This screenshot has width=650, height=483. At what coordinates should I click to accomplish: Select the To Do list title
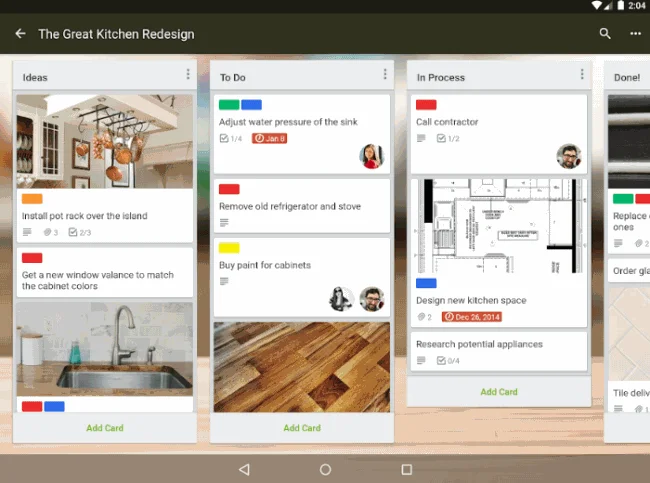233,78
